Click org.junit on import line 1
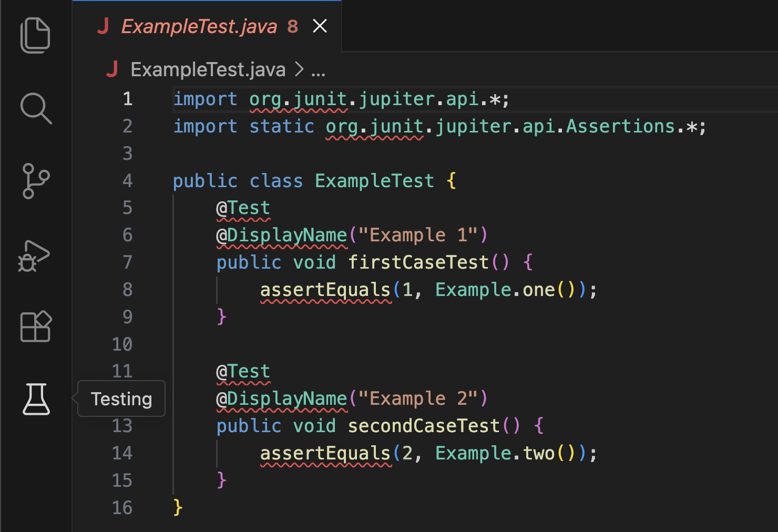This screenshot has width=778, height=532. [298, 99]
